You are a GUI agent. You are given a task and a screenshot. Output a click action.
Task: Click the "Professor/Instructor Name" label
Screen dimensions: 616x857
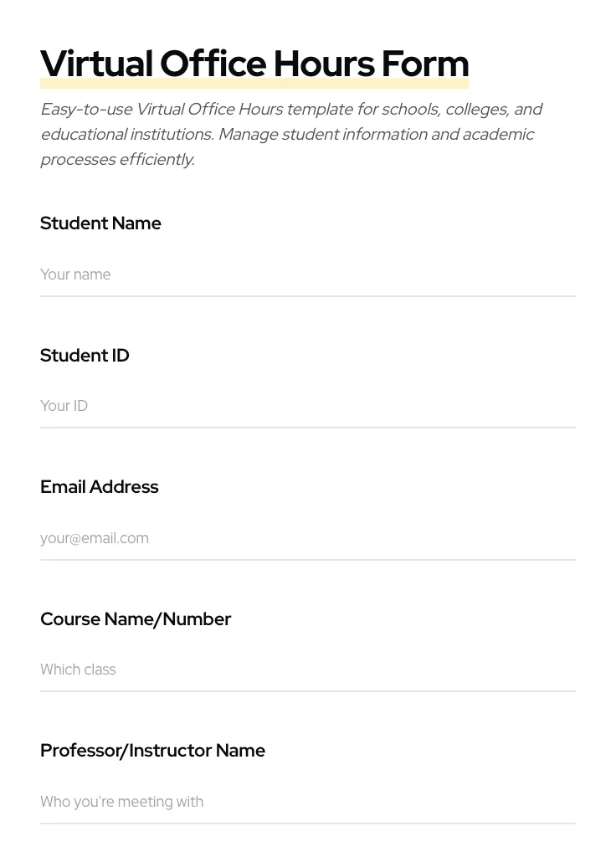tap(152, 751)
